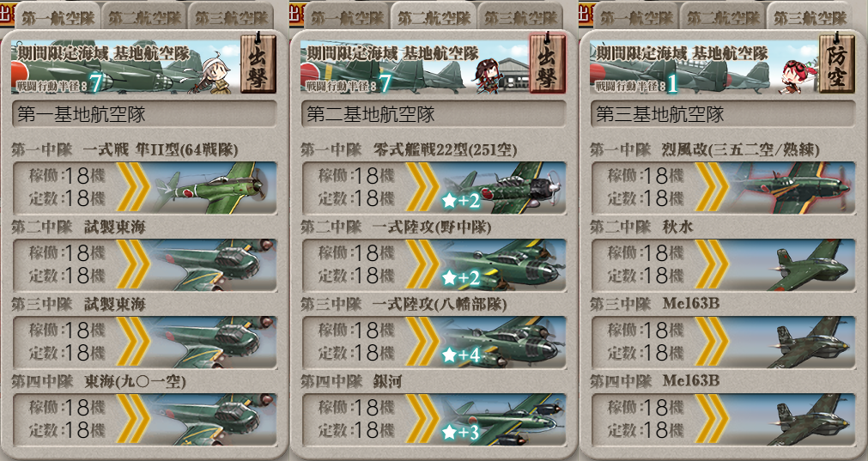Screen dimensions: 868x461
Task: Select the 東海(九〇一空) patrol plane icon
Action: (x=215, y=420)
